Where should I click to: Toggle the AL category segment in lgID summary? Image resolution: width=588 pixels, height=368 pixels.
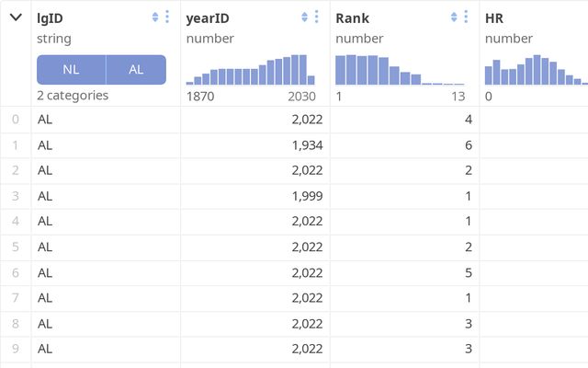[136, 70]
